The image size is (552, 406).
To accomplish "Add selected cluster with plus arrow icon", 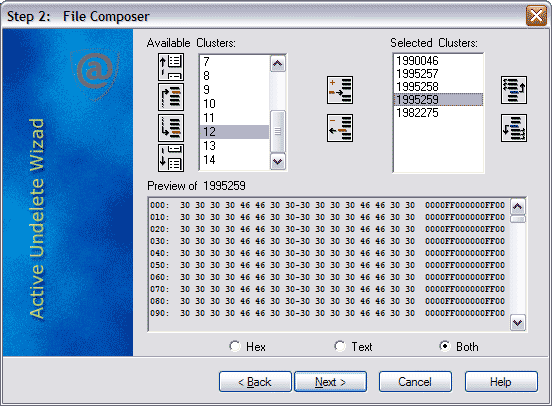I will [340, 90].
